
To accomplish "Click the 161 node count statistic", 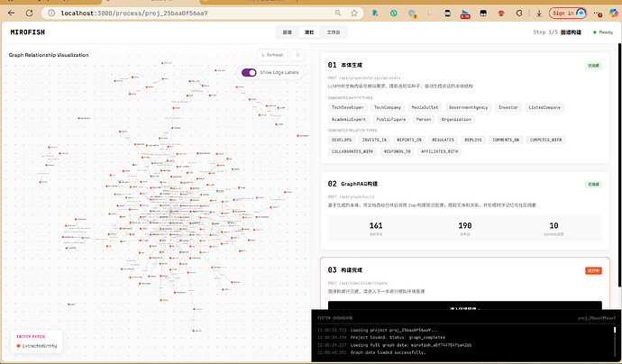I will tap(376, 226).
